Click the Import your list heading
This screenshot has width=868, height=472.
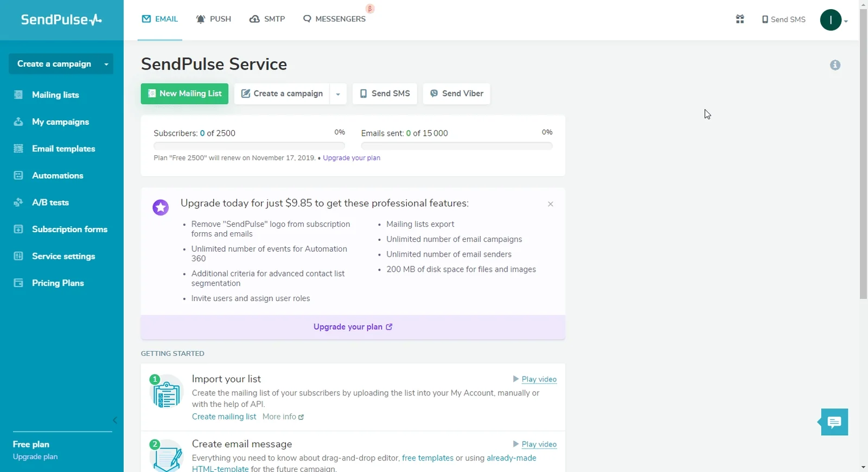click(x=226, y=379)
